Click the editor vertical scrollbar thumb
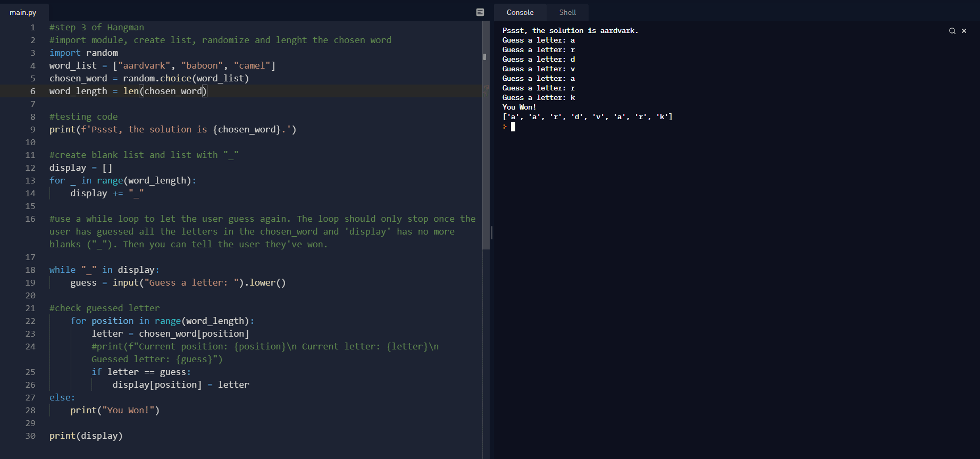 485,135
